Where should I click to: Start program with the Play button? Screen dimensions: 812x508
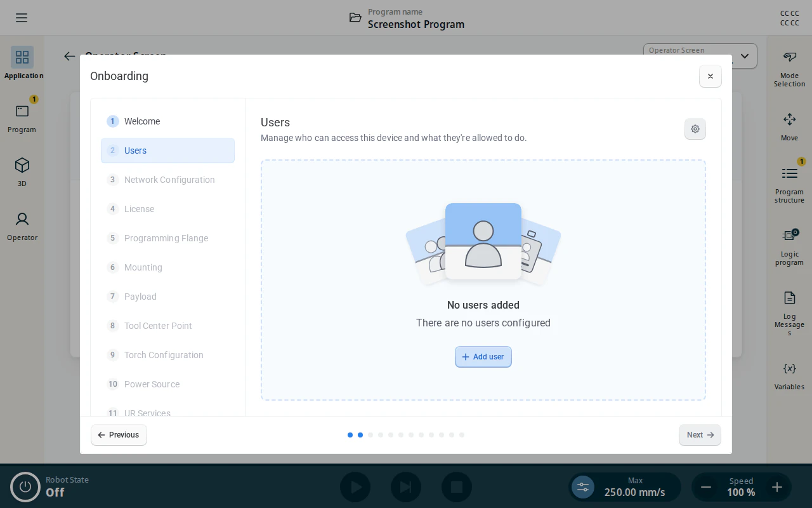coord(355,487)
